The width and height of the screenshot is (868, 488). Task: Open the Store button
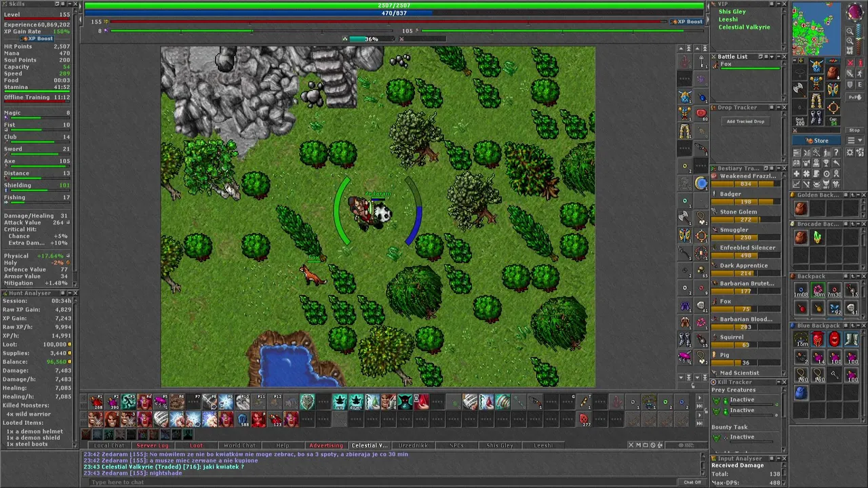(x=816, y=141)
